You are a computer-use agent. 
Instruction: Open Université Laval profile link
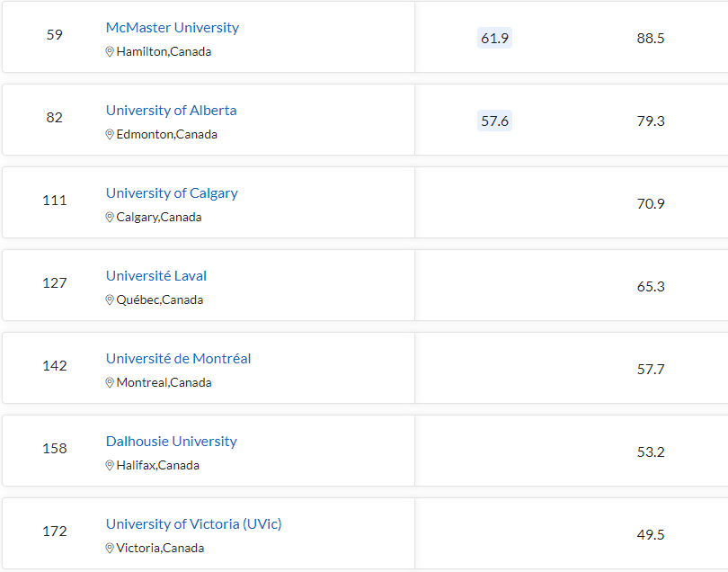156,275
